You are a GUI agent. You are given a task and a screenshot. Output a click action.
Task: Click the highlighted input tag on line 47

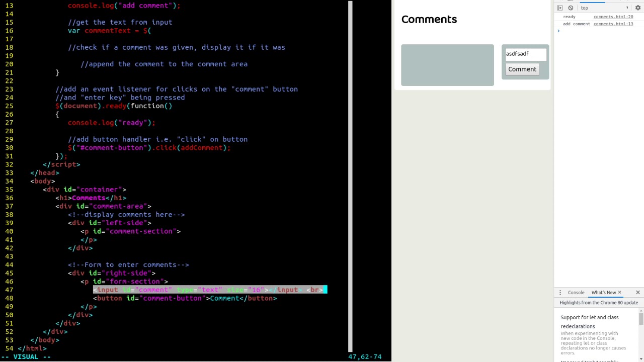point(210,290)
